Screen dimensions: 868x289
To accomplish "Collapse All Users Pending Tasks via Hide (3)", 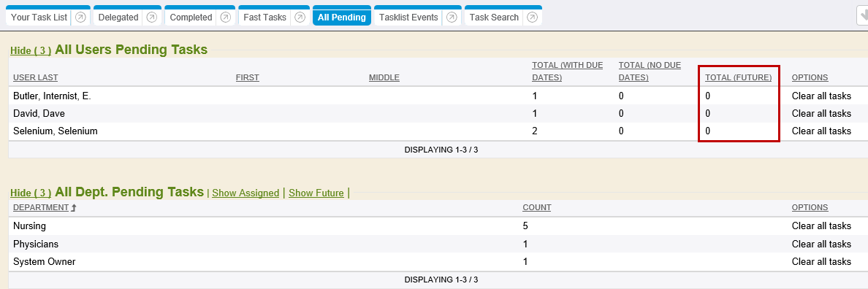I will 31,51.
